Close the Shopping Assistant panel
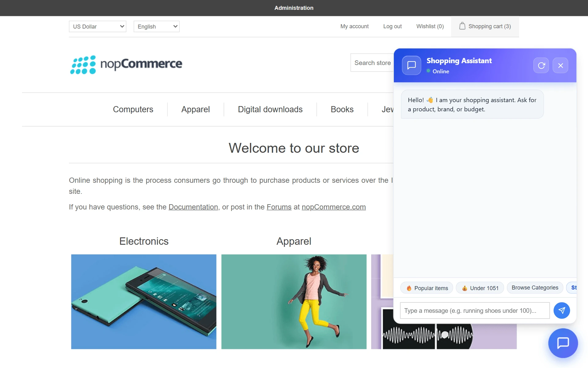588x368 pixels. tap(560, 65)
